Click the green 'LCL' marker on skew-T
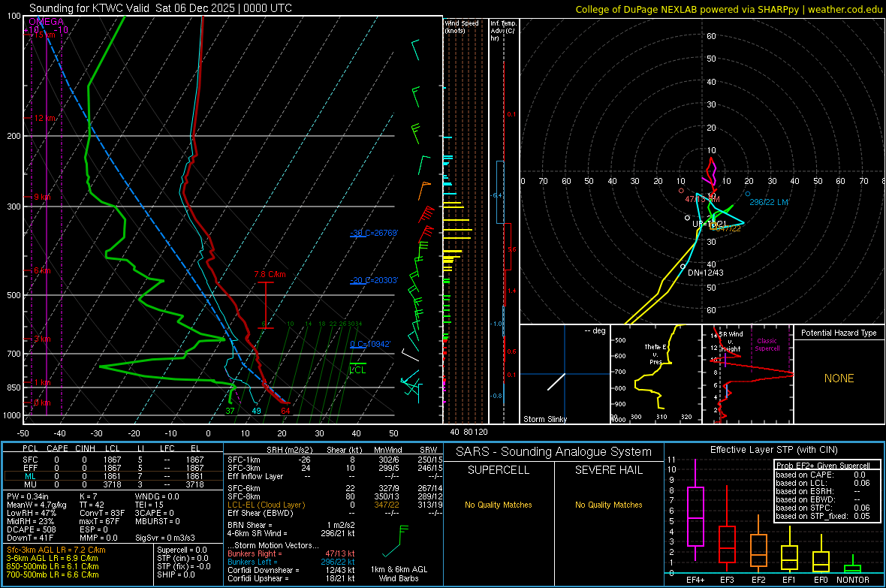 coord(357,369)
